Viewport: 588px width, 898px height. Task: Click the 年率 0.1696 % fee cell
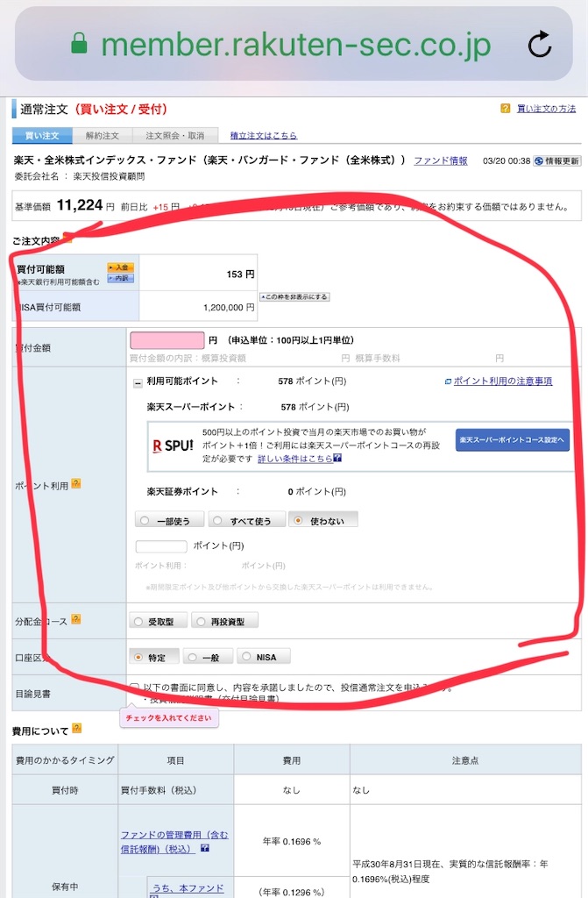(292, 841)
